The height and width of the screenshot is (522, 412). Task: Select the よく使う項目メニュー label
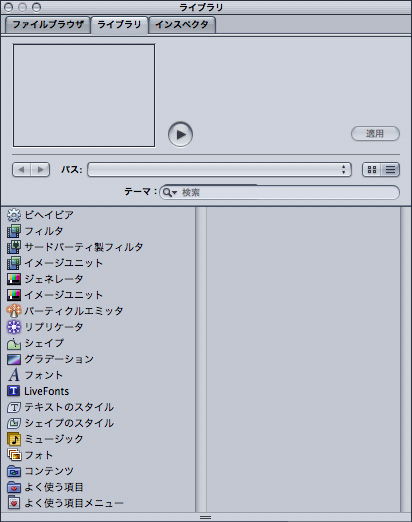[74, 503]
